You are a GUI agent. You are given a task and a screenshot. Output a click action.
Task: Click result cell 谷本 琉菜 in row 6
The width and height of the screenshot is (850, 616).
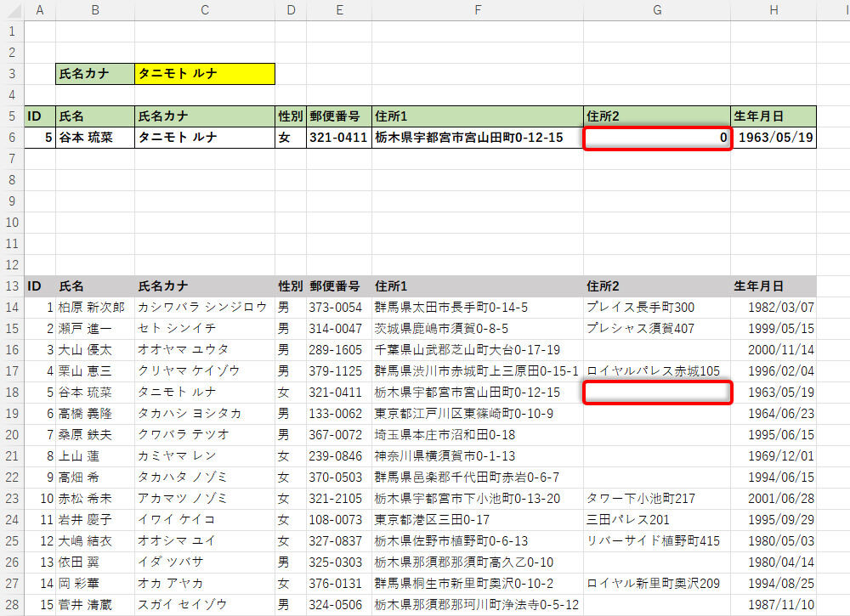click(95, 138)
